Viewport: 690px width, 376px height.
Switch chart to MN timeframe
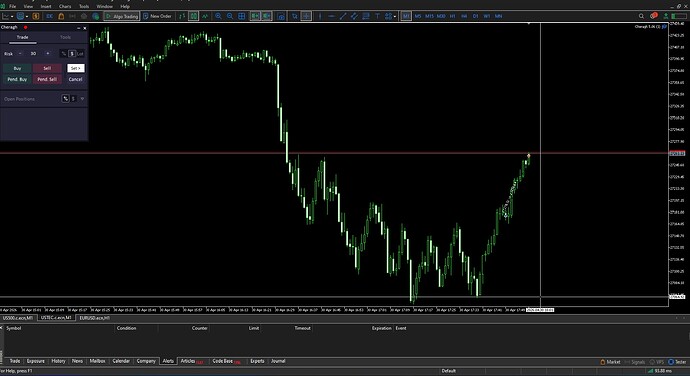point(498,16)
